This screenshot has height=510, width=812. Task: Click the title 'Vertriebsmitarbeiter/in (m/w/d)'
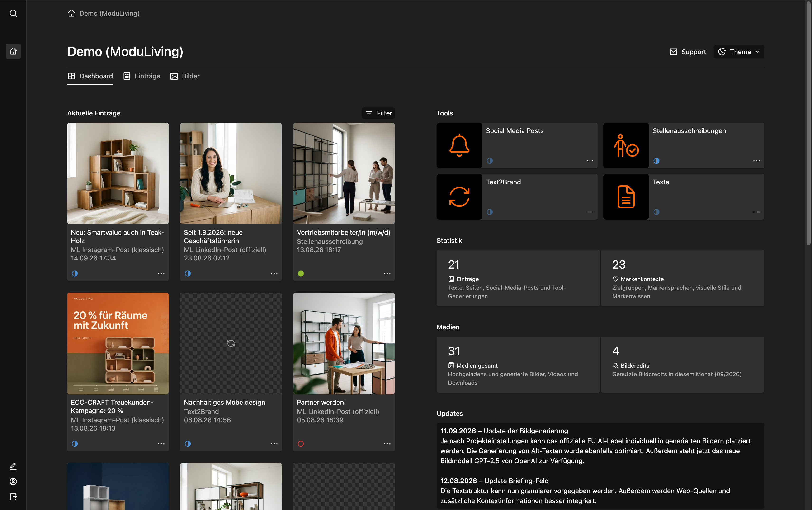pos(343,232)
